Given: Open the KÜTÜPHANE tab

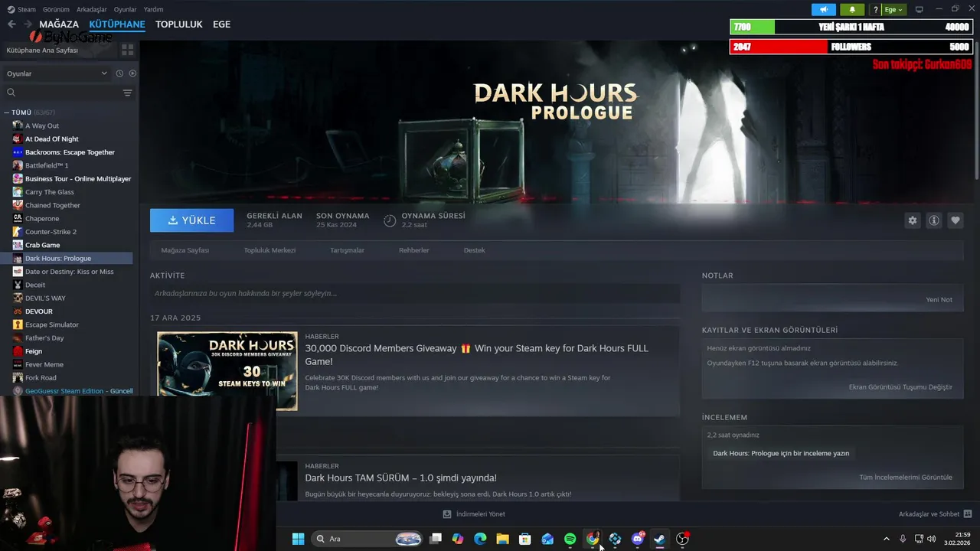Looking at the screenshot, I should [x=117, y=24].
